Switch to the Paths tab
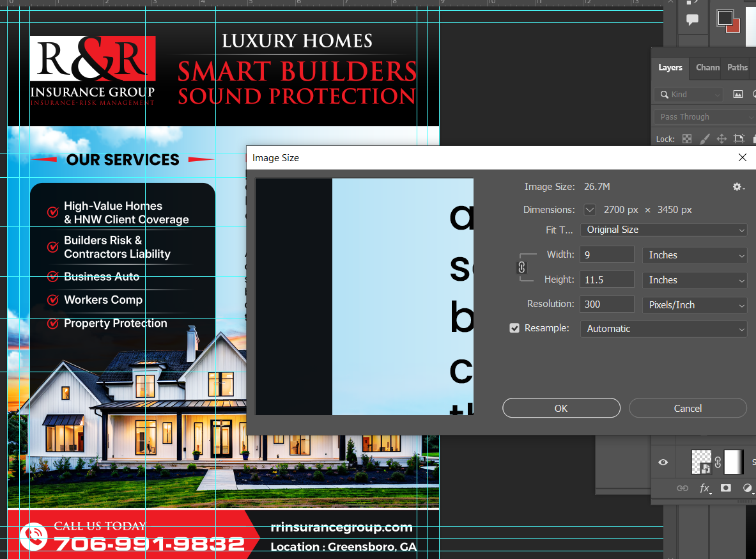 (x=737, y=68)
